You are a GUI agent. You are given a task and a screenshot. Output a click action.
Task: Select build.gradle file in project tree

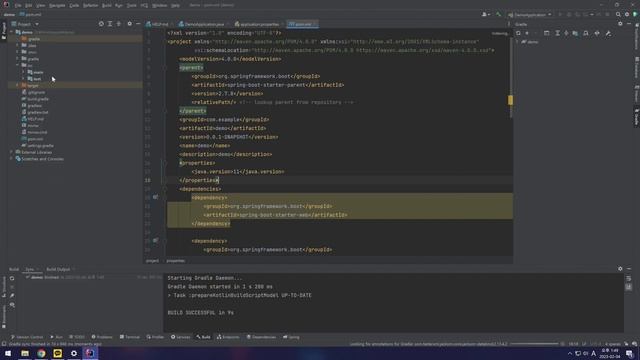tap(35, 99)
